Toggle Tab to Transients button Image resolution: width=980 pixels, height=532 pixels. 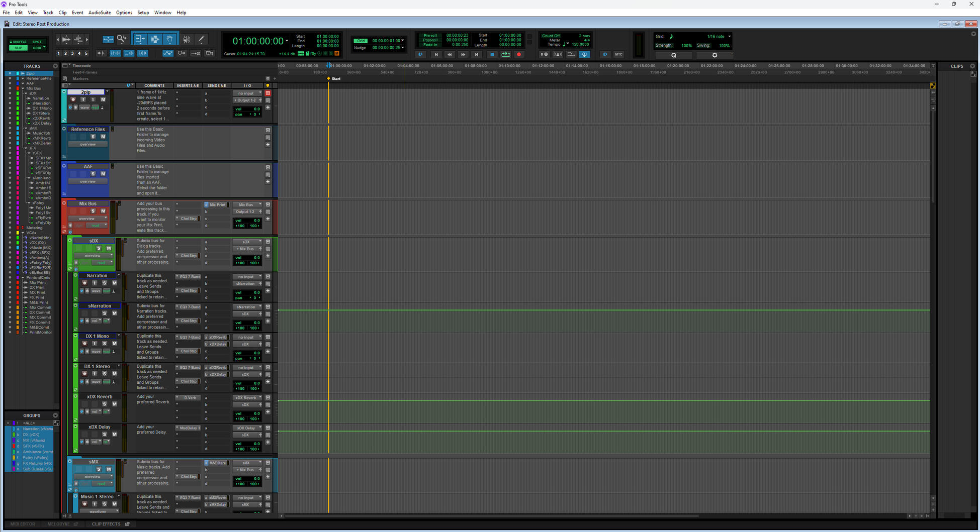tap(101, 53)
